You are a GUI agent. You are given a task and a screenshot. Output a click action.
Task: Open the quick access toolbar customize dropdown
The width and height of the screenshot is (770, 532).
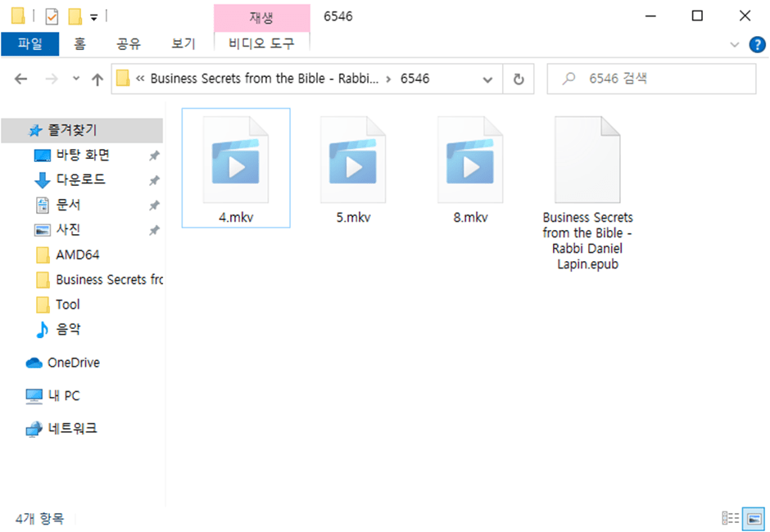(94, 18)
